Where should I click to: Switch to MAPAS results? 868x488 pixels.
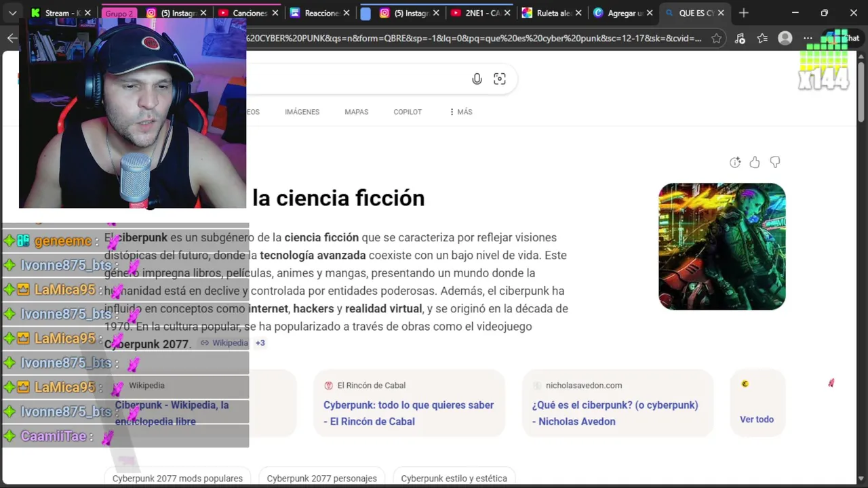pos(356,112)
